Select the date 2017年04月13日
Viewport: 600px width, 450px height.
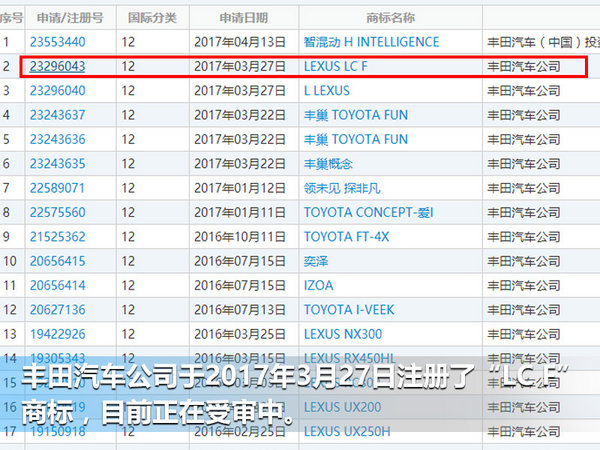[240, 42]
